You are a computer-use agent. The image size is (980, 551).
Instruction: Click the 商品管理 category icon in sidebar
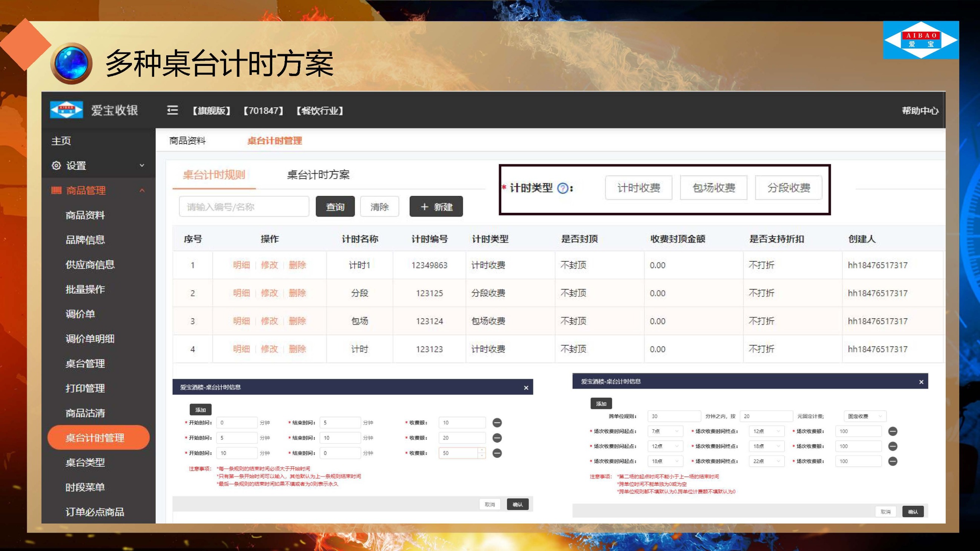click(55, 191)
